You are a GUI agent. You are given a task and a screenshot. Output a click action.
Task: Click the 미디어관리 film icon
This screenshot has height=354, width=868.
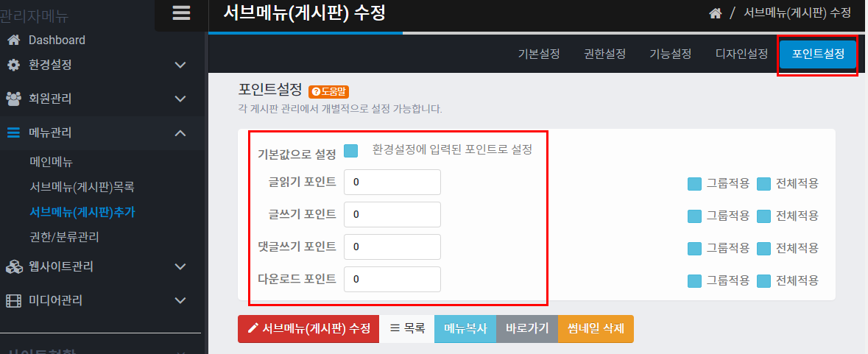13,300
